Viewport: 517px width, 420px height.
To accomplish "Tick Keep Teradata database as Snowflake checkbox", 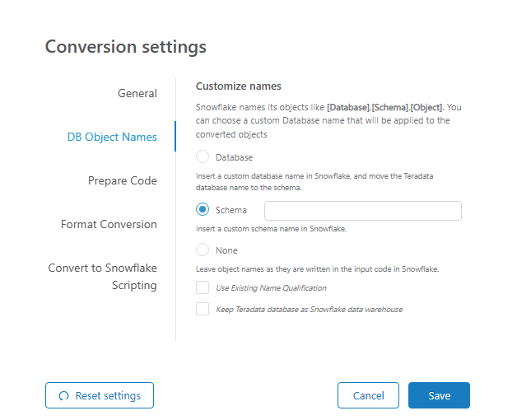I will [203, 309].
